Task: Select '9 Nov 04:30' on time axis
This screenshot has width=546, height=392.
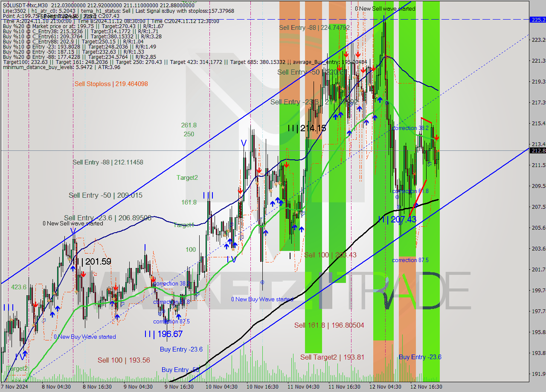Action: (x=138, y=387)
